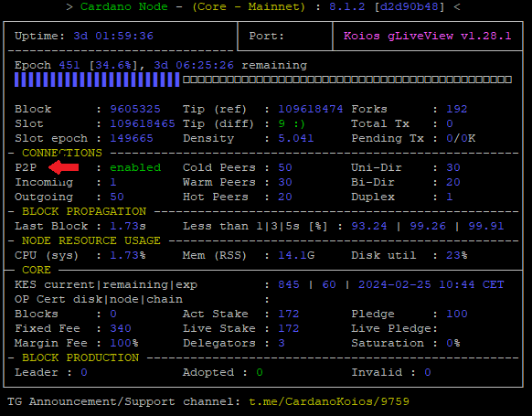The image size is (532, 416).
Task: Click the OP Cert disk|node|chain label
Action: click(99, 299)
